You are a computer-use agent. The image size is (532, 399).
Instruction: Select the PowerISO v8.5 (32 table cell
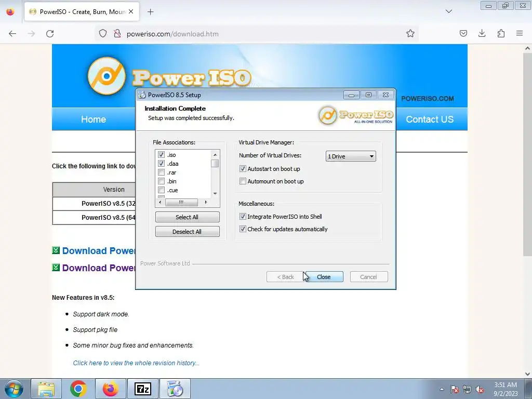coord(94,204)
